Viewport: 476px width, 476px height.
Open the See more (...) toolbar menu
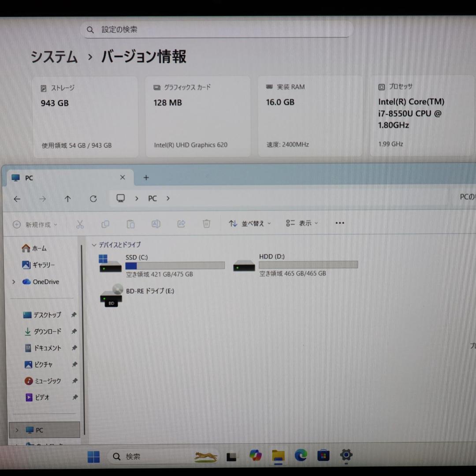pyautogui.click(x=339, y=223)
